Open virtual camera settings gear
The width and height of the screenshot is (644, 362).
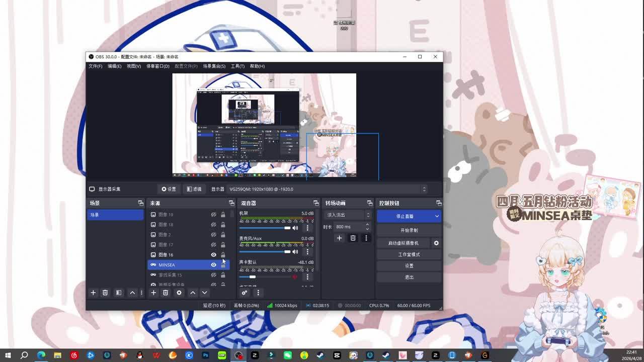(436, 243)
